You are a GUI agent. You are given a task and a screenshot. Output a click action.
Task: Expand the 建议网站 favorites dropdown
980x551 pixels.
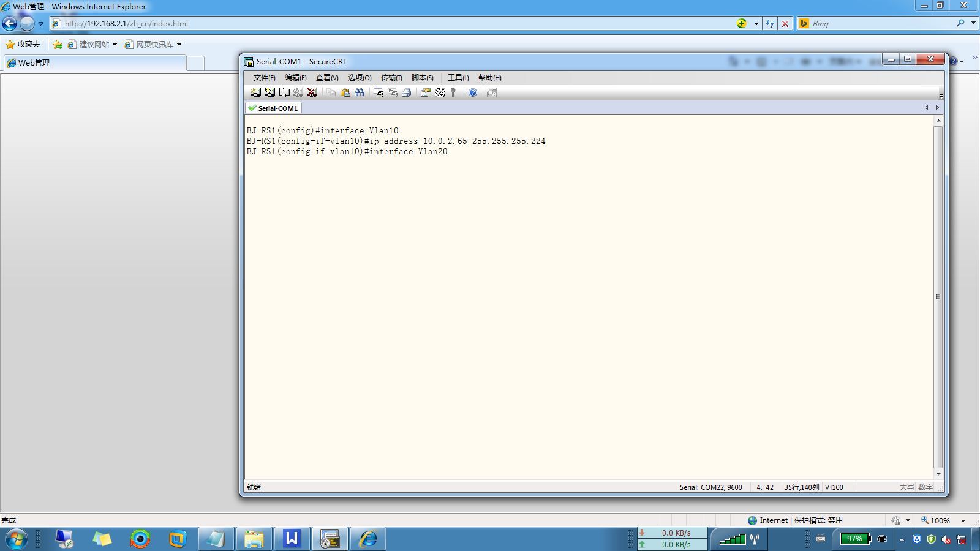(x=115, y=44)
